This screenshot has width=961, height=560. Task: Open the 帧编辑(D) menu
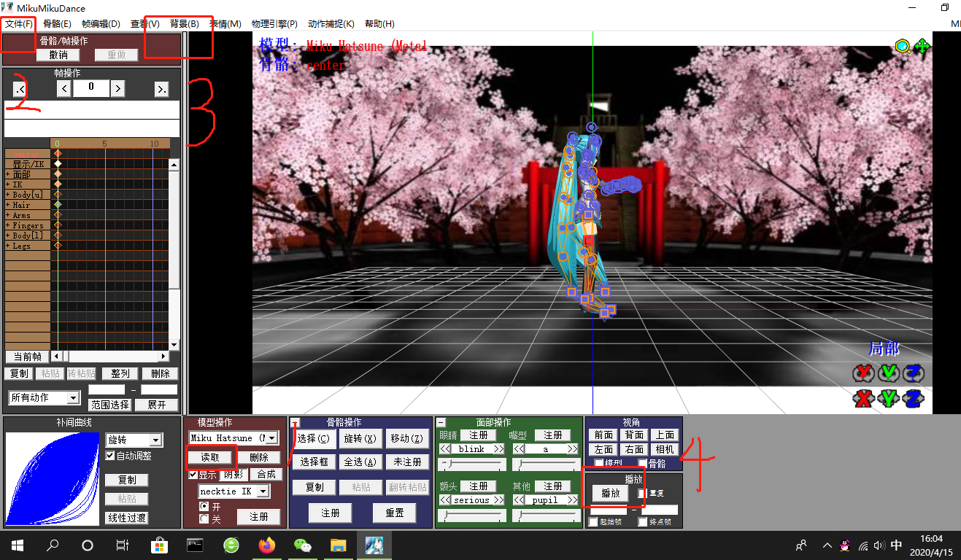101,24
